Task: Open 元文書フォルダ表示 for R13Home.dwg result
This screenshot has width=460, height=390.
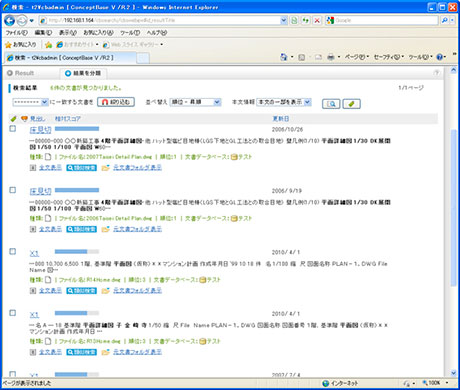Action: point(137,352)
